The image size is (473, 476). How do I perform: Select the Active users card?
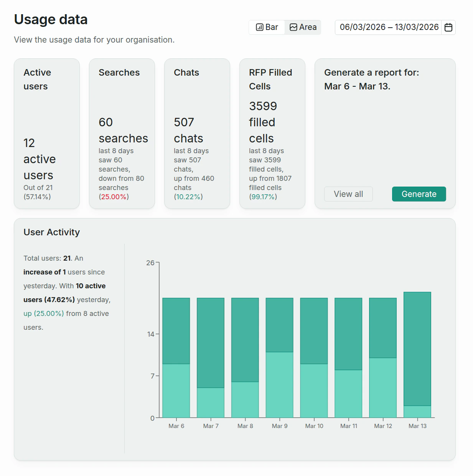46,133
